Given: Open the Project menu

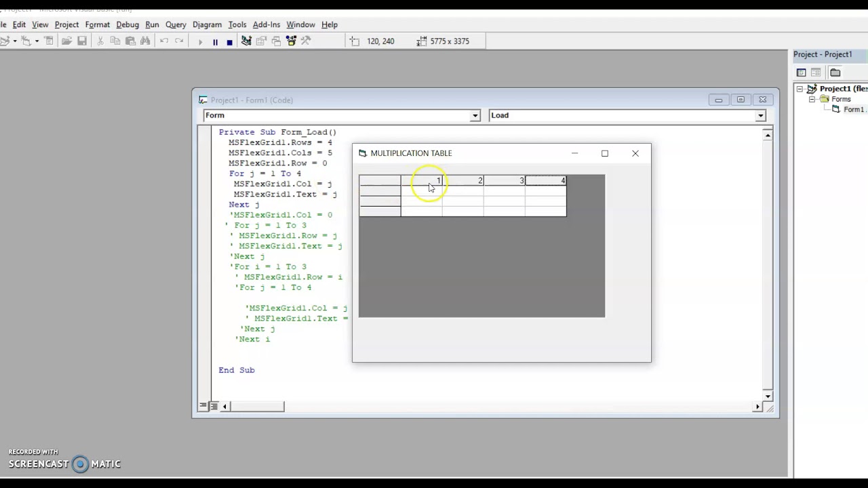Looking at the screenshot, I should pos(66,24).
